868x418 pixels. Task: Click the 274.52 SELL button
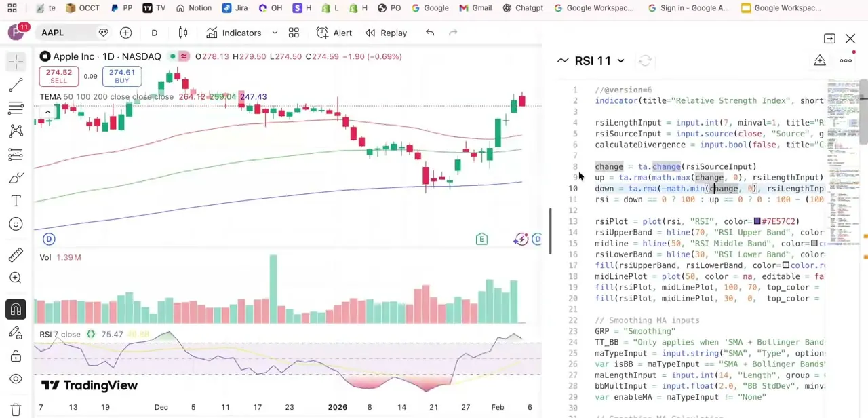click(x=59, y=77)
